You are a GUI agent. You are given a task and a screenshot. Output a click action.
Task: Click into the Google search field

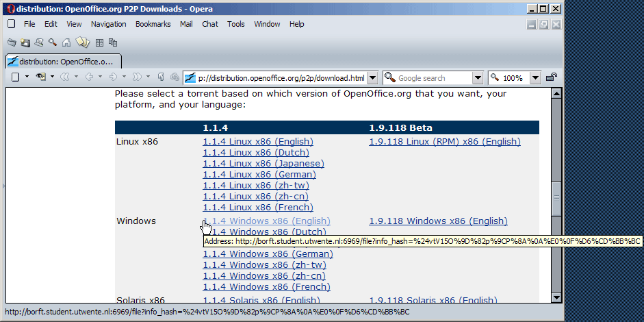(x=434, y=77)
